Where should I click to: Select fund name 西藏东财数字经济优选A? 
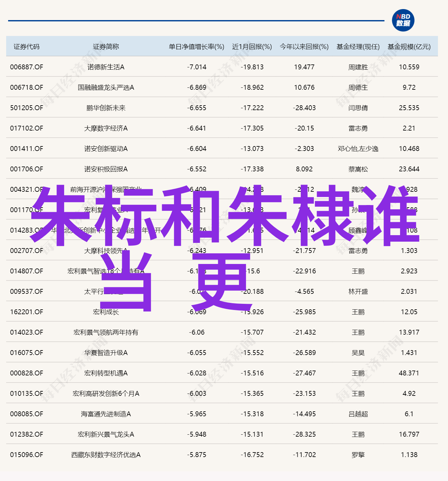(x=106, y=455)
